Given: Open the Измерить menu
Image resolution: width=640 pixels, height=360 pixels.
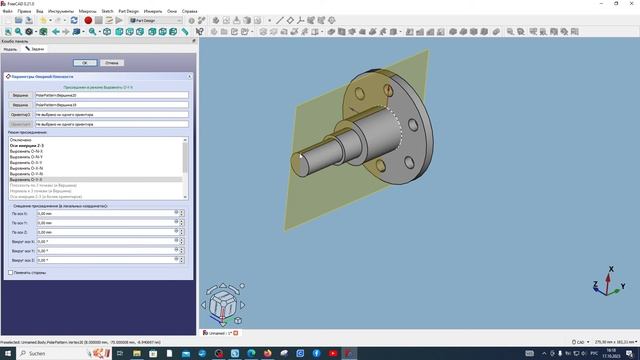Looking at the screenshot, I should 153,11.
